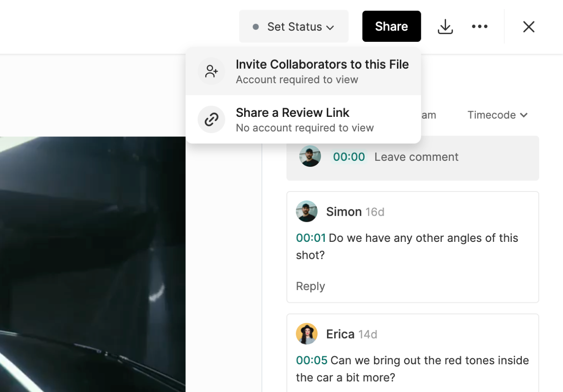Viewport: 563px width, 392px height.
Task: Click the user avatar in comment box
Action: [310, 157]
